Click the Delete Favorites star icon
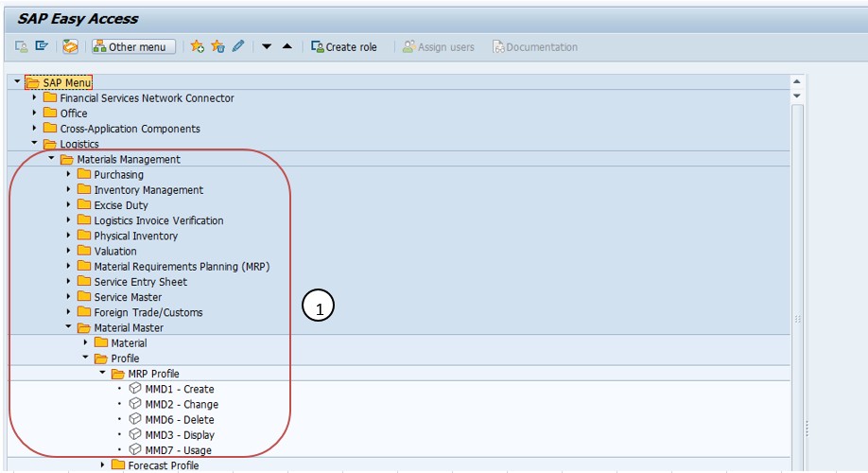 (217, 46)
